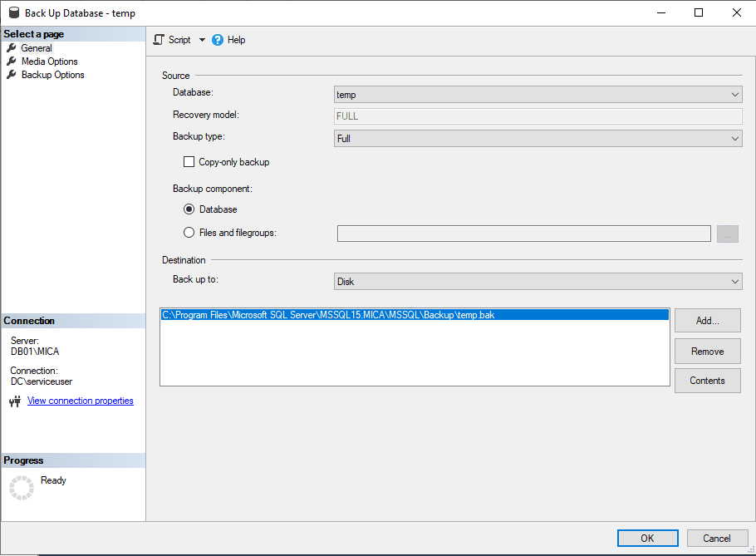The height and width of the screenshot is (556, 756).
Task: Switch to the Media Options page
Action: pos(49,62)
